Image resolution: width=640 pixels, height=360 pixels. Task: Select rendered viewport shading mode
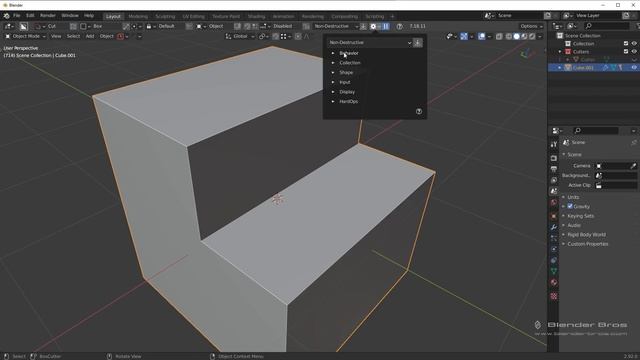tap(532, 36)
